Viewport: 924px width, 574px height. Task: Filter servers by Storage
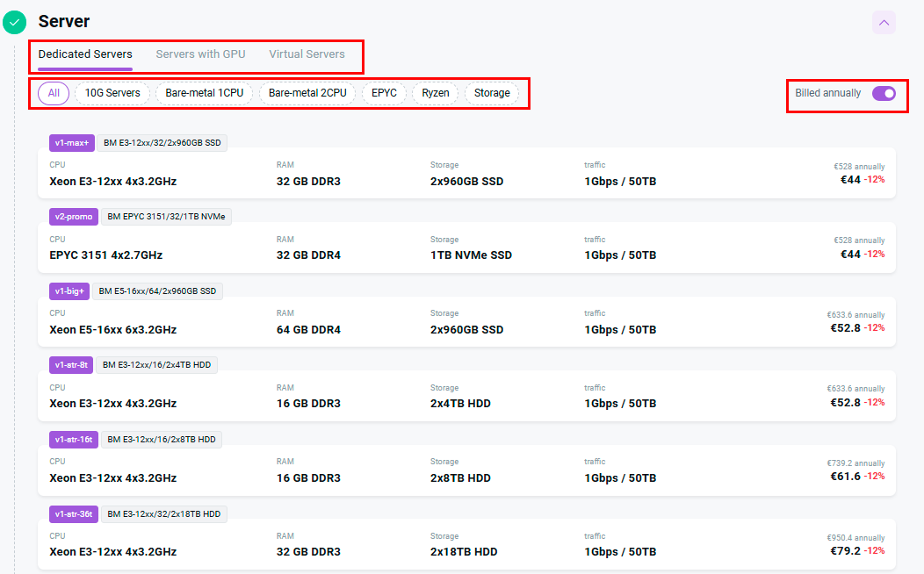492,93
